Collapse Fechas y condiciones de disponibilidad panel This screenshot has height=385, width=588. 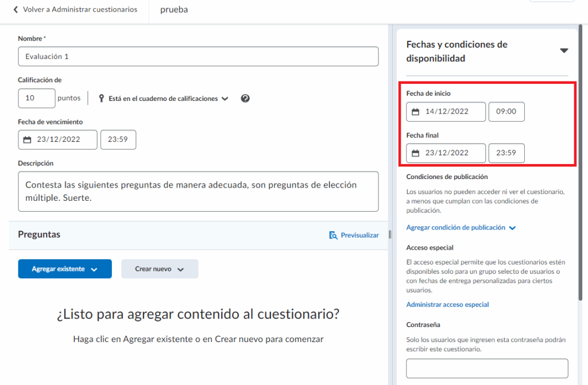(564, 51)
